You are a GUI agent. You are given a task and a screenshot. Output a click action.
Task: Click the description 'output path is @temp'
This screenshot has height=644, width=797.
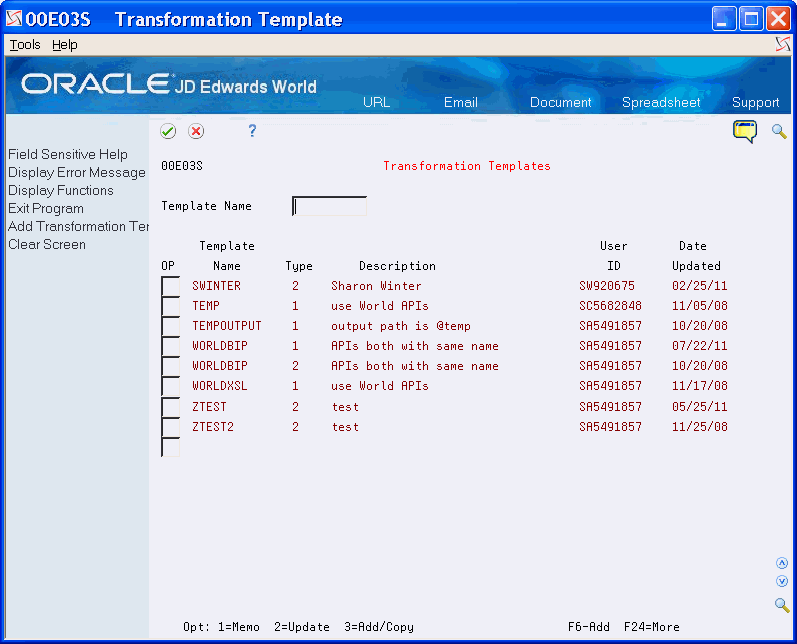tap(401, 326)
